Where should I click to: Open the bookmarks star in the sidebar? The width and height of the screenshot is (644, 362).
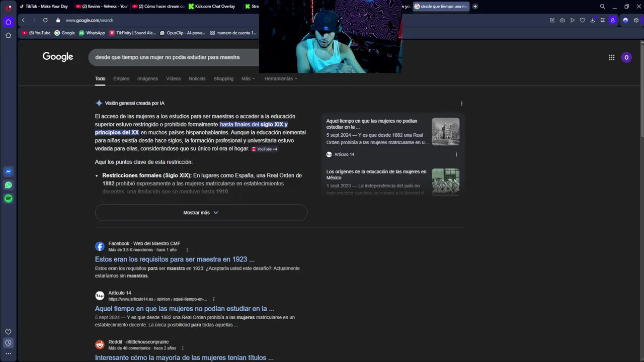(x=8, y=35)
